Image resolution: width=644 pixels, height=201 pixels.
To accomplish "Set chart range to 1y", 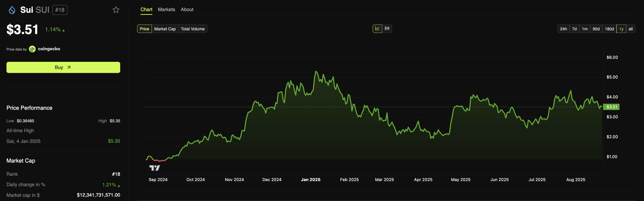I will click(x=621, y=29).
